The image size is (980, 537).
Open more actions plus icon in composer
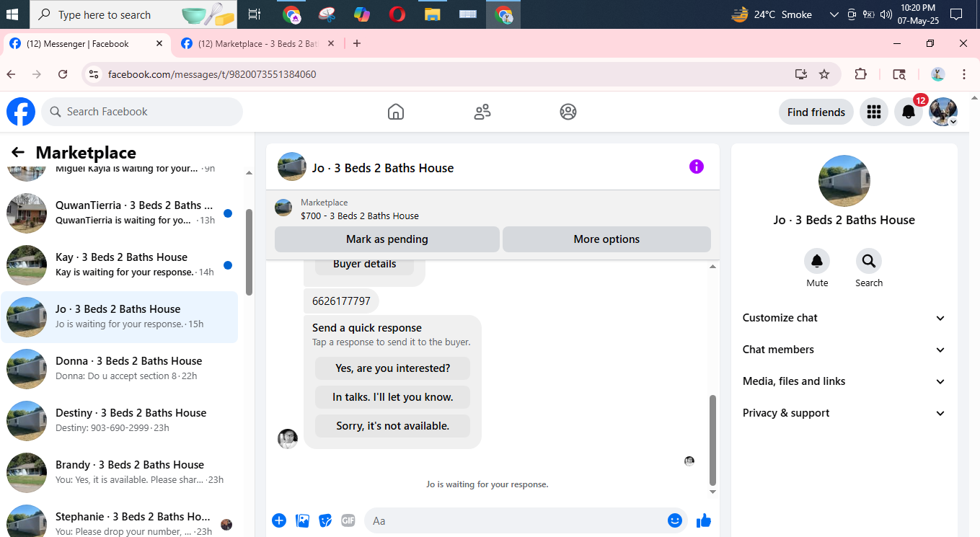pyautogui.click(x=279, y=520)
